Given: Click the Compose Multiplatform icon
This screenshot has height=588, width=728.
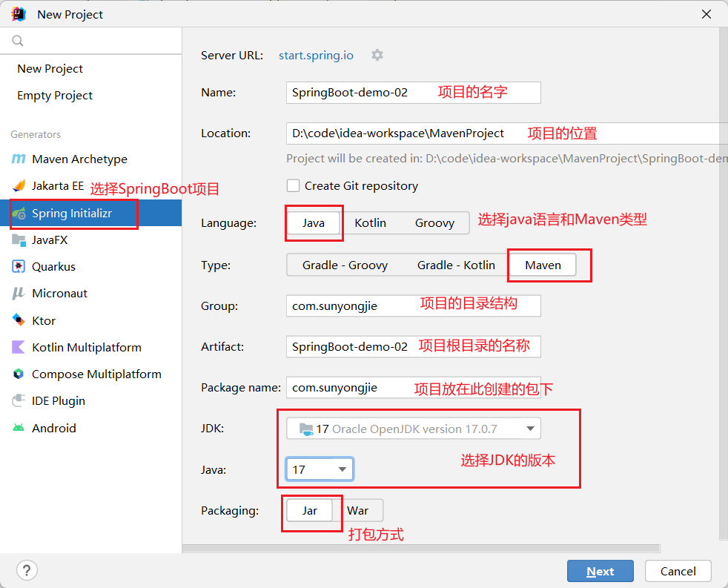Looking at the screenshot, I should click(19, 374).
